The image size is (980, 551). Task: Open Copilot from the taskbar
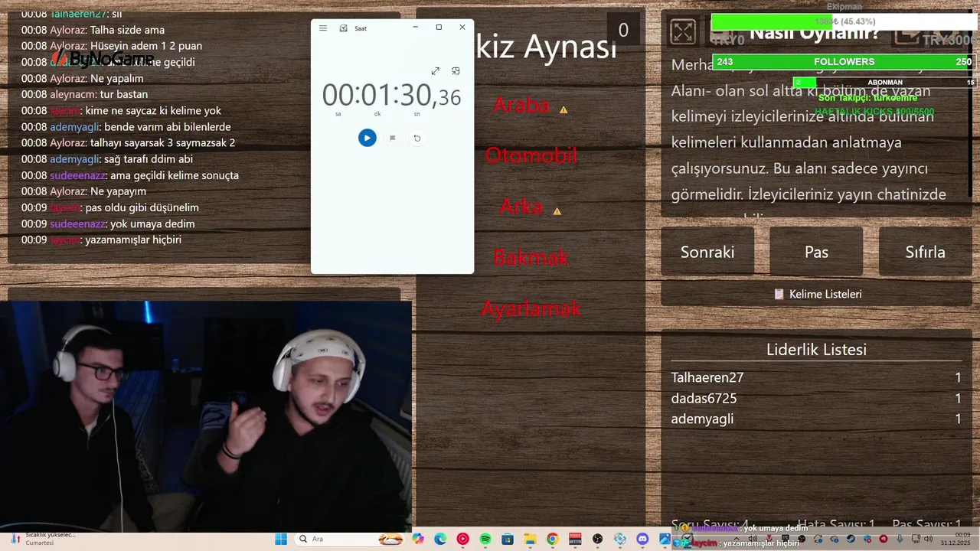point(418,539)
